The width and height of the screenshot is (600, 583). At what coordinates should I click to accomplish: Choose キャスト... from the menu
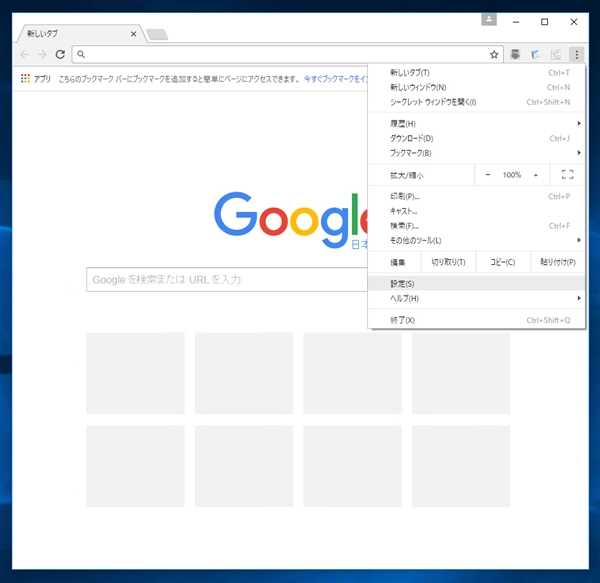(476, 211)
